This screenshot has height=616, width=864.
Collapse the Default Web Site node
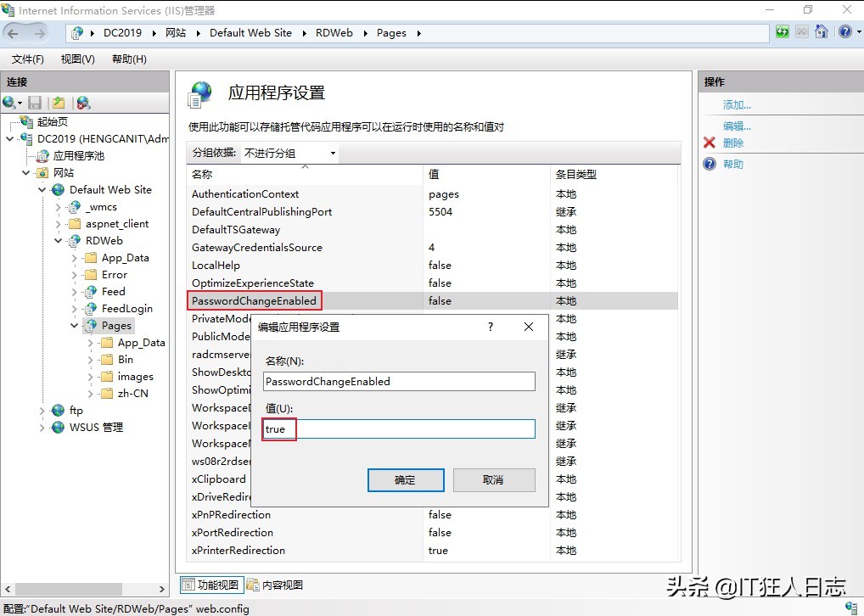click(42, 189)
